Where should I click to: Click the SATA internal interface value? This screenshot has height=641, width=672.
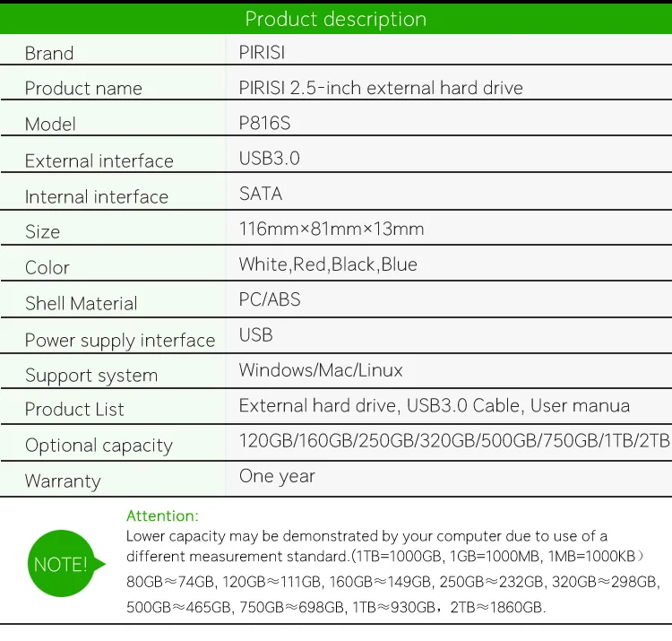pos(261,194)
